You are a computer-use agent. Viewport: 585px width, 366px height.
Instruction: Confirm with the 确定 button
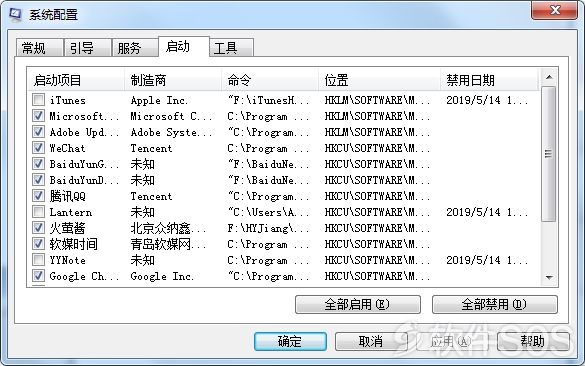[x=290, y=341]
